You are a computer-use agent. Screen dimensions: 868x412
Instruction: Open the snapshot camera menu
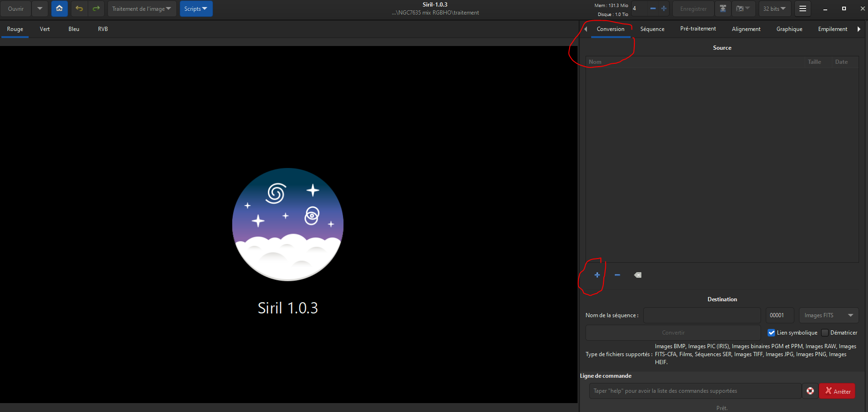coord(743,8)
